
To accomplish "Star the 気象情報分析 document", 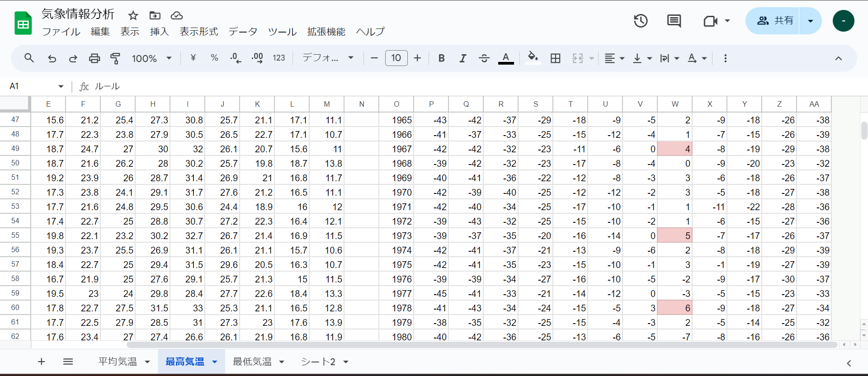I will (133, 16).
